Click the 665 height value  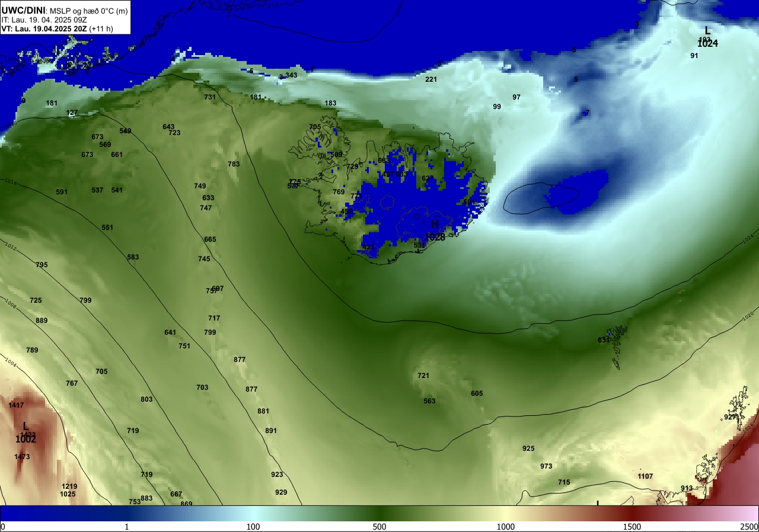click(x=210, y=239)
